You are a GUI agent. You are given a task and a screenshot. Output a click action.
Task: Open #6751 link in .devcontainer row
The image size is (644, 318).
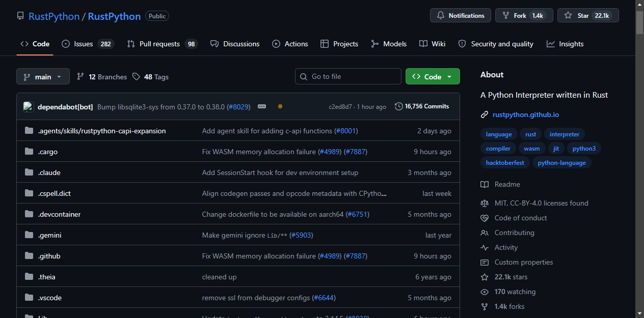click(x=358, y=214)
